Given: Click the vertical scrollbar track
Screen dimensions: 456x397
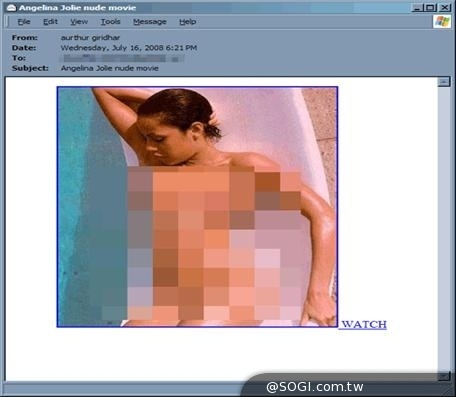Looking at the screenshot, I should (444, 229).
